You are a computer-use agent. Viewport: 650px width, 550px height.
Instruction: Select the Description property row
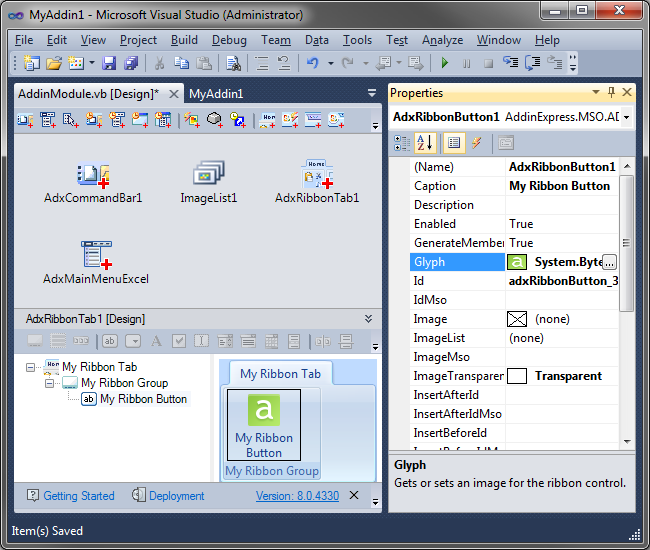pos(514,205)
